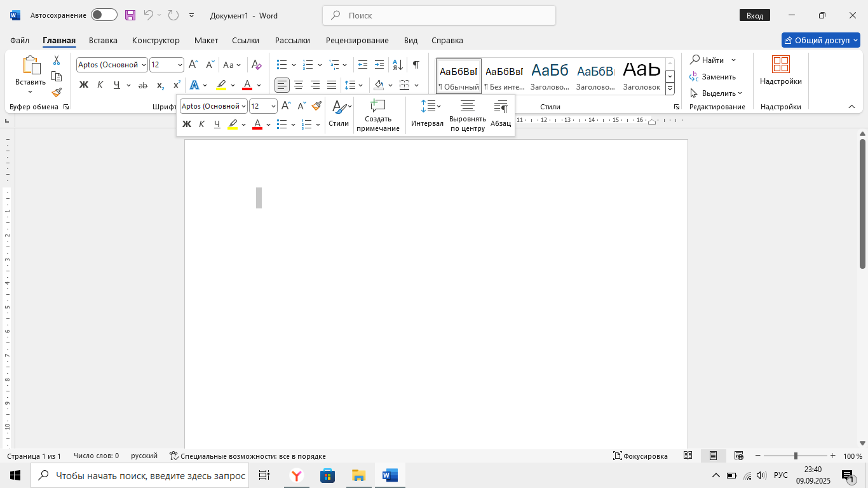Toggle show paragraph marks (¶)
Viewport: 868px width, 488px height.
click(416, 65)
